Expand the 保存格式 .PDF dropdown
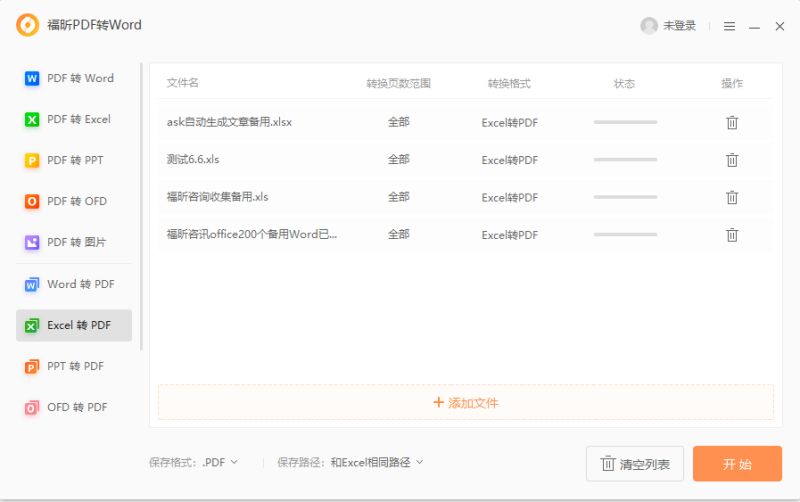 click(221, 462)
